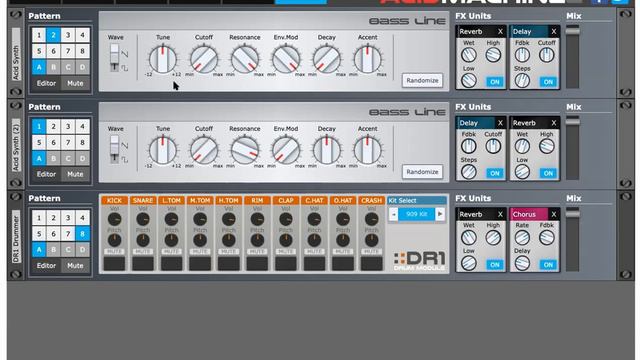This screenshot has height=360, width=640.
Task: Toggle Reverb ON for Acid Synth (2)
Action: point(548,173)
